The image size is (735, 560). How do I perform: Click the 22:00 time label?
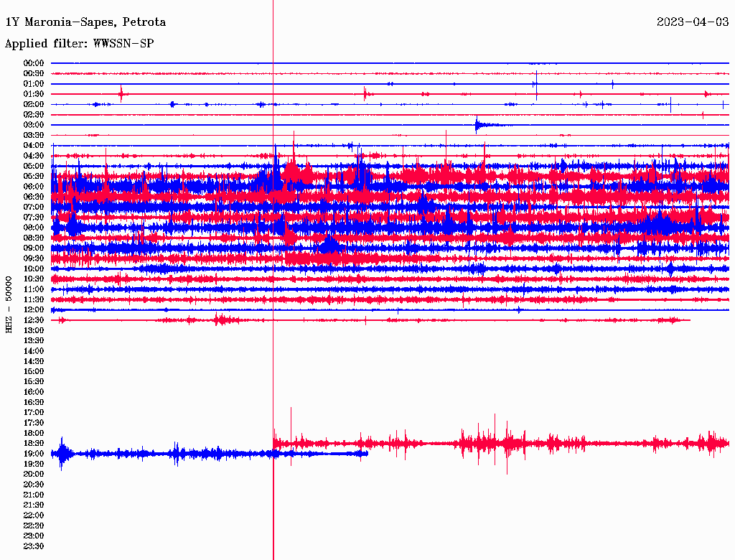(34, 515)
